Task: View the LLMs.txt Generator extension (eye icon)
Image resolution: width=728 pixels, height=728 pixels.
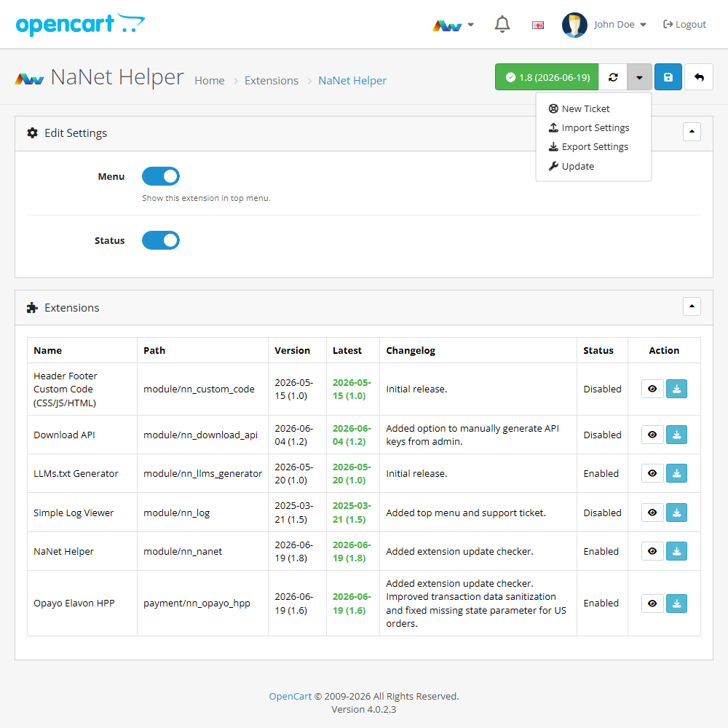Action: pyautogui.click(x=652, y=473)
